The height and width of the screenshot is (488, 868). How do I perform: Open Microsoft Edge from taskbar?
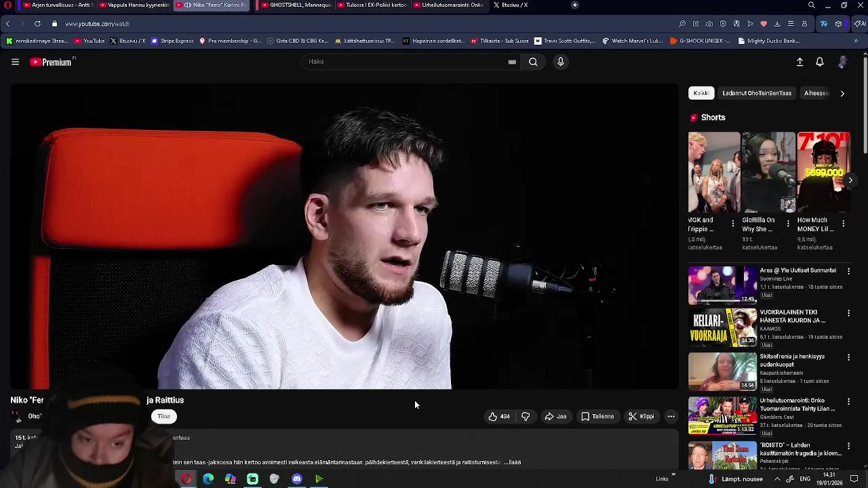[x=208, y=479]
